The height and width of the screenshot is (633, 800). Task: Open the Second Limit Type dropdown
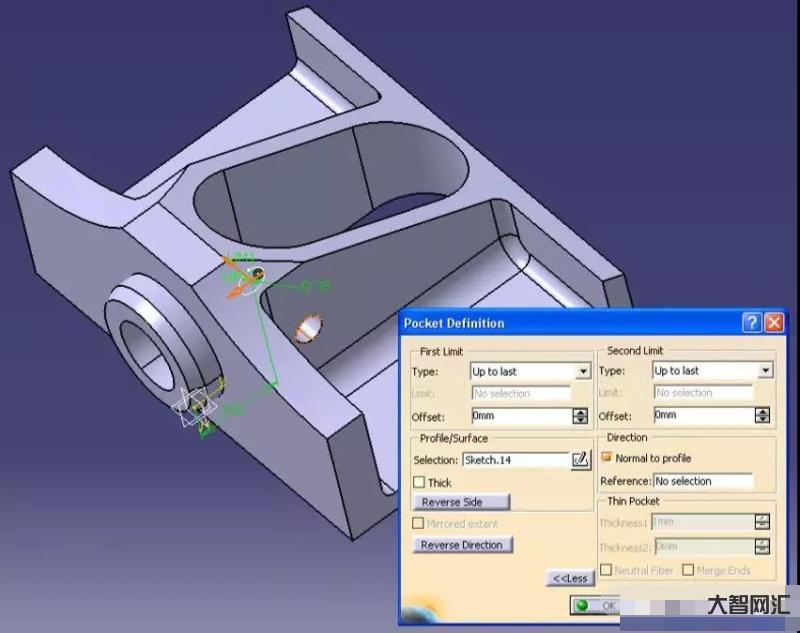765,370
